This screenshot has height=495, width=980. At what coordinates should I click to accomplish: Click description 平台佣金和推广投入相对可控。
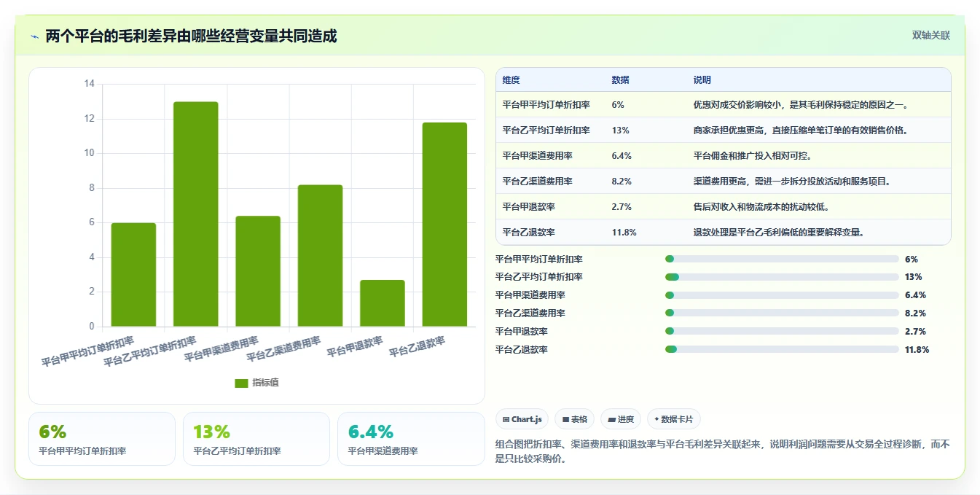[753, 156]
